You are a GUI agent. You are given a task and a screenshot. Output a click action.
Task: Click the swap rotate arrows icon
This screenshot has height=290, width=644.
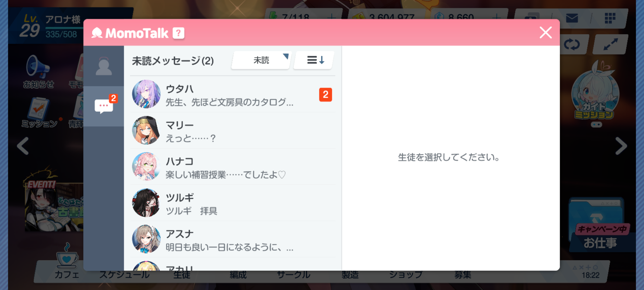[x=572, y=44]
